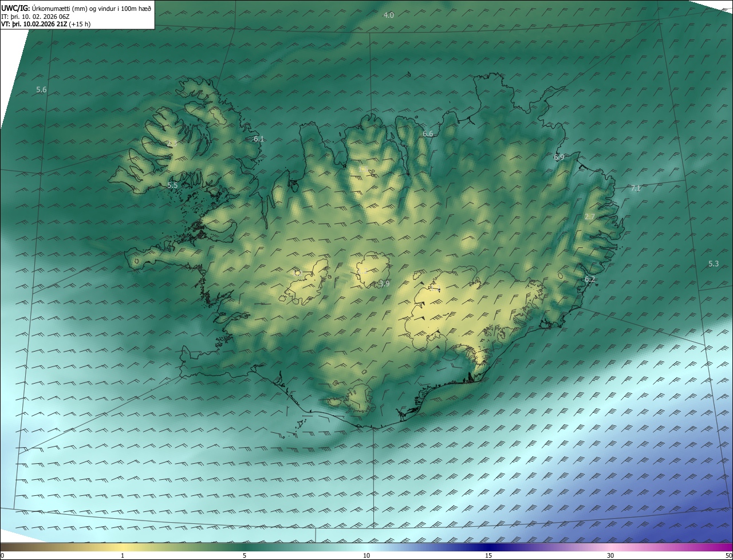
Task: Click the color scale tick label 1
Action: pos(123,555)
